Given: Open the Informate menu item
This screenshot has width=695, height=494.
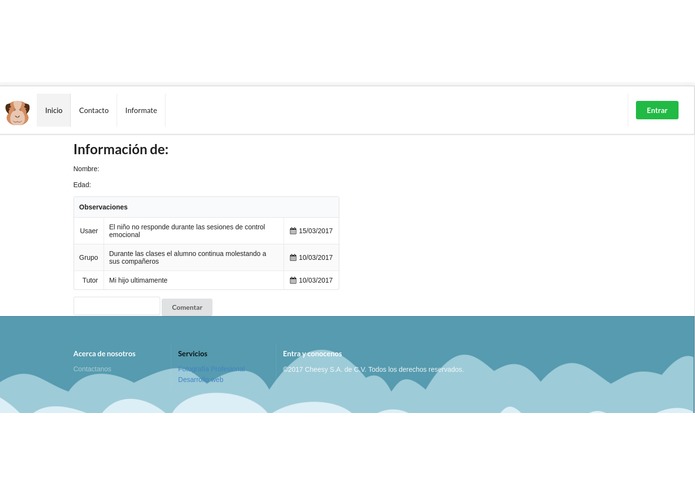Looking at the screenshot, I should point(141,110).
